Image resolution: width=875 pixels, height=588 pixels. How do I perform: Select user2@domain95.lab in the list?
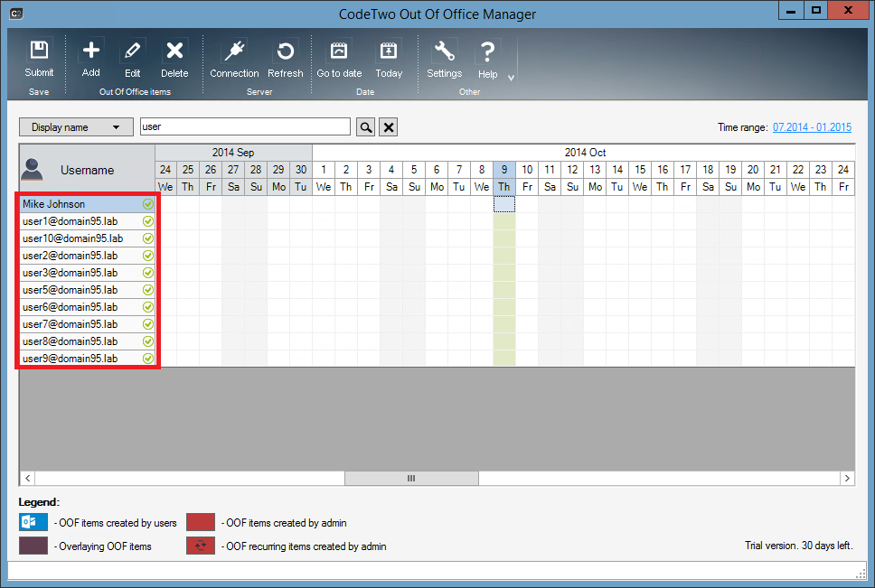pos(87,256)
